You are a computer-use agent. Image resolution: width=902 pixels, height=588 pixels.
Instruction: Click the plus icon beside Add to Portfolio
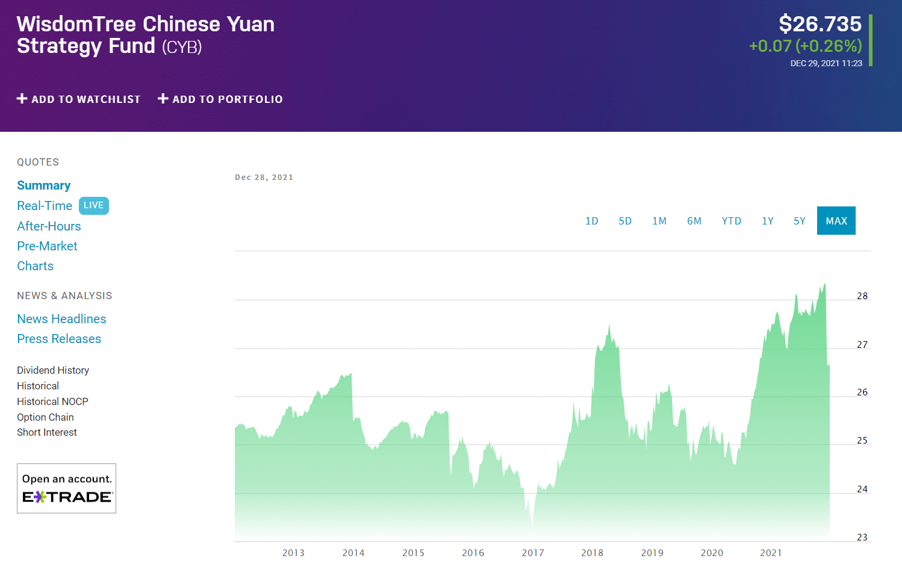[x=163, y=98]
